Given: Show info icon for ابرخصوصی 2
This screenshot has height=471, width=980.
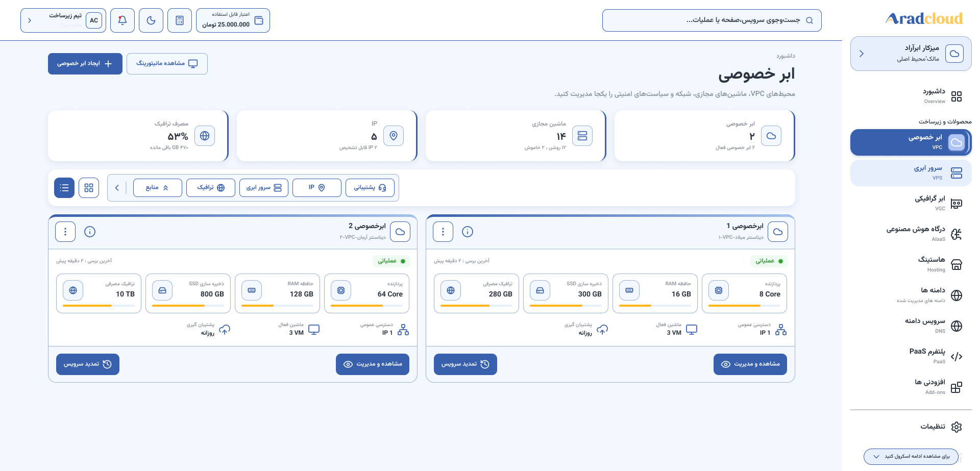Looking at the screenshot, I should coord(90,232).
